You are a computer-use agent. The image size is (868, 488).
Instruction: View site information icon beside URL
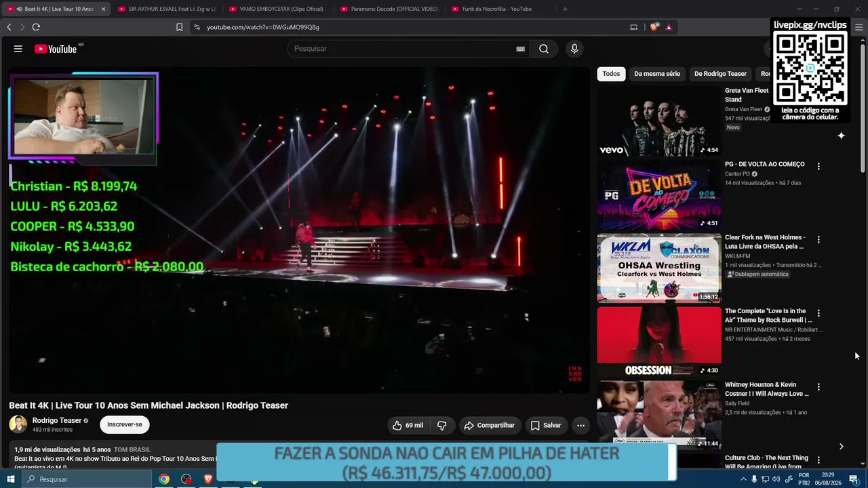pyautogui.click(x=197, y=27)
